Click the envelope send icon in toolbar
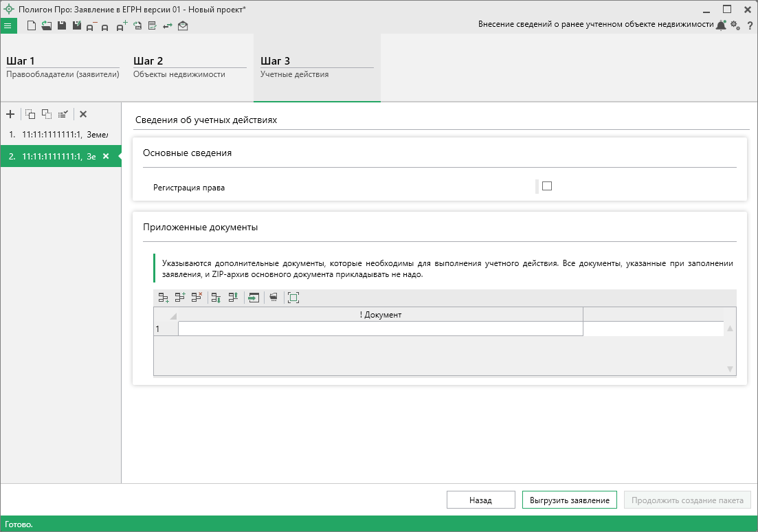758x532 pixels. tap(182, 26)
